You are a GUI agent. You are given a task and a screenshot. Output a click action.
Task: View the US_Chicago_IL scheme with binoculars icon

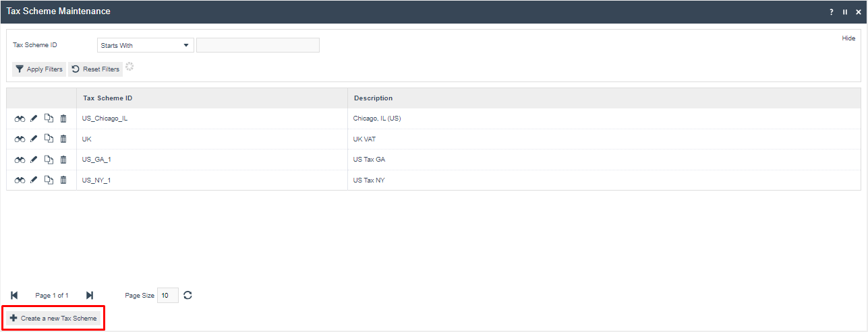(x=20, y=119)
